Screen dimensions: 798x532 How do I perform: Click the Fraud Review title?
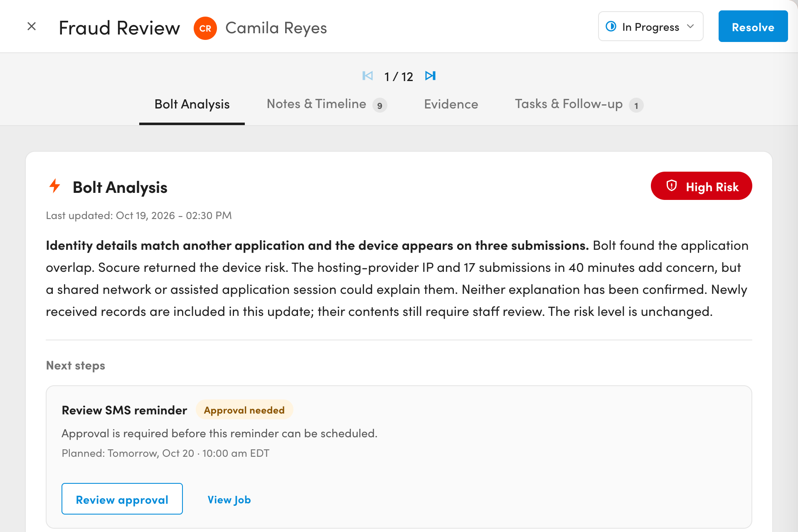point(119,28)
